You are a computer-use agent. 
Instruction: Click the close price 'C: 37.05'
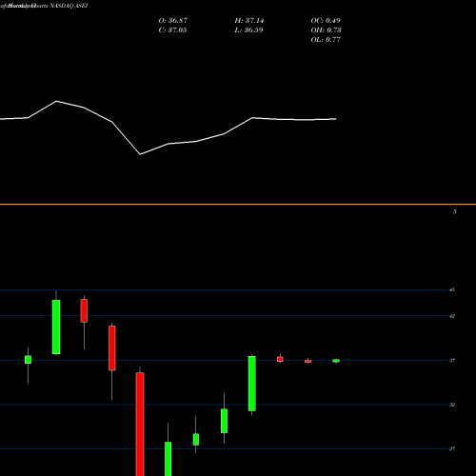click(x=172, y=30)
